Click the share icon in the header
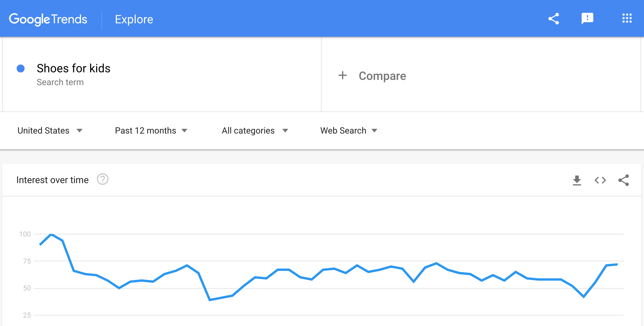Image resolution: width=644 pixels, height=326 pixels. pyautogui.click(x=554, y=19)
